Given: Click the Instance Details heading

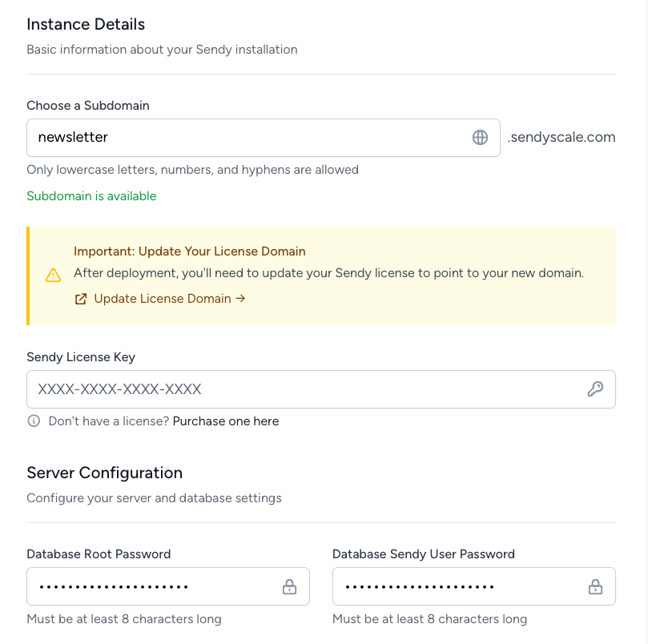Looking at the screenshot, I should point(86,24).
